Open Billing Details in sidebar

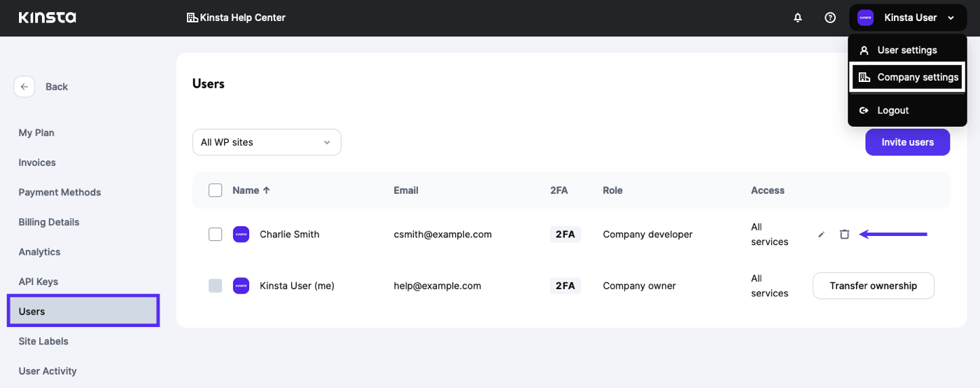[49, 222]
